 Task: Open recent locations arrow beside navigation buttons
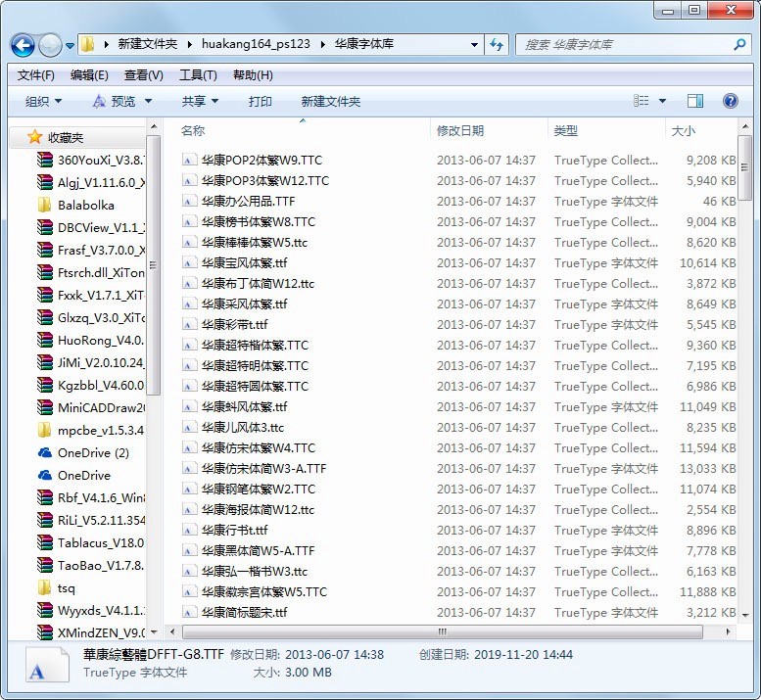pos(70,46)
